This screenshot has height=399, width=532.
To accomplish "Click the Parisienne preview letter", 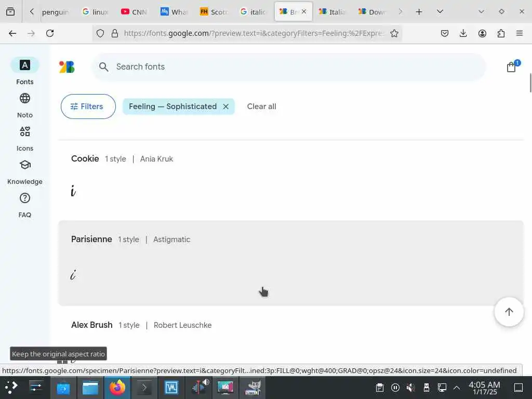I will 73,274.
